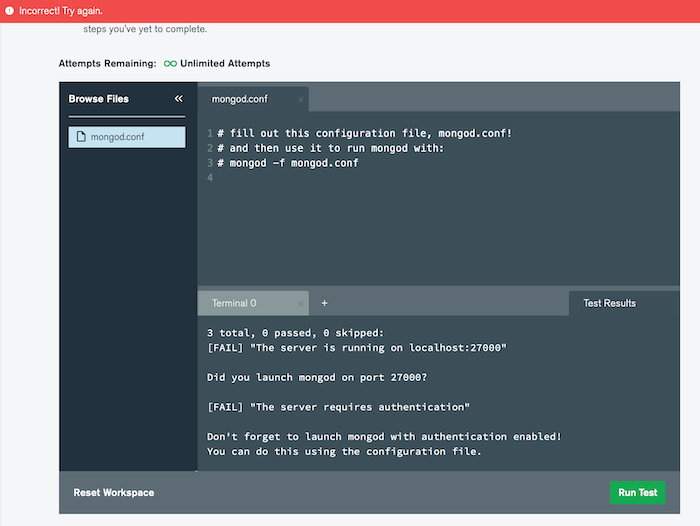The height and width of the screenshot is (526, 700).
Task: Click line number 1 in the editor gutter
Action: point(210,133)
